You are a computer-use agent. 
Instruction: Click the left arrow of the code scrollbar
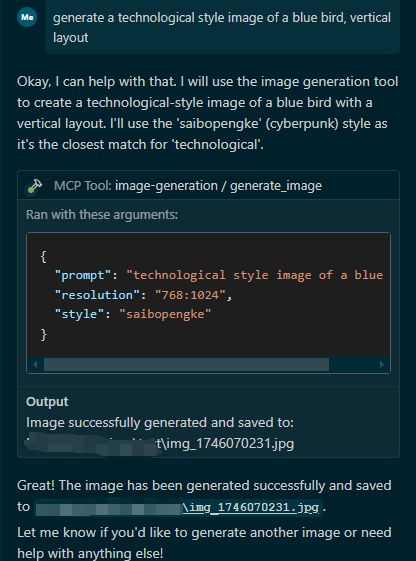click(35, 364)
